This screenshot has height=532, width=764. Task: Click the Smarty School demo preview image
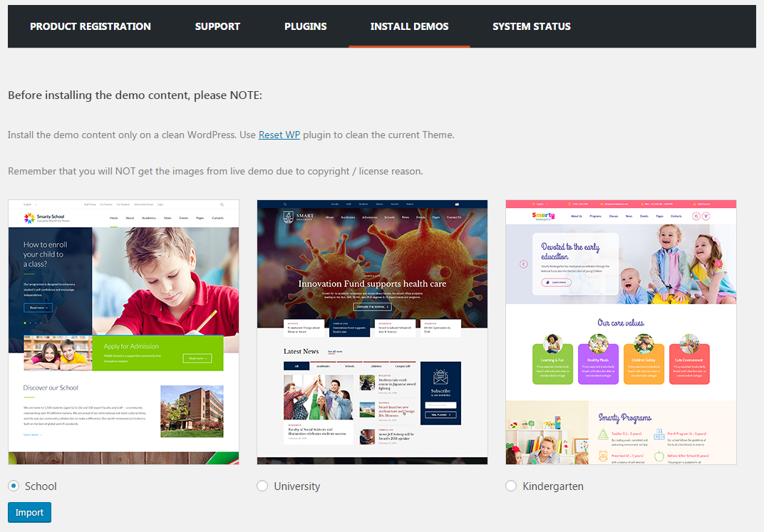[123, 332]
